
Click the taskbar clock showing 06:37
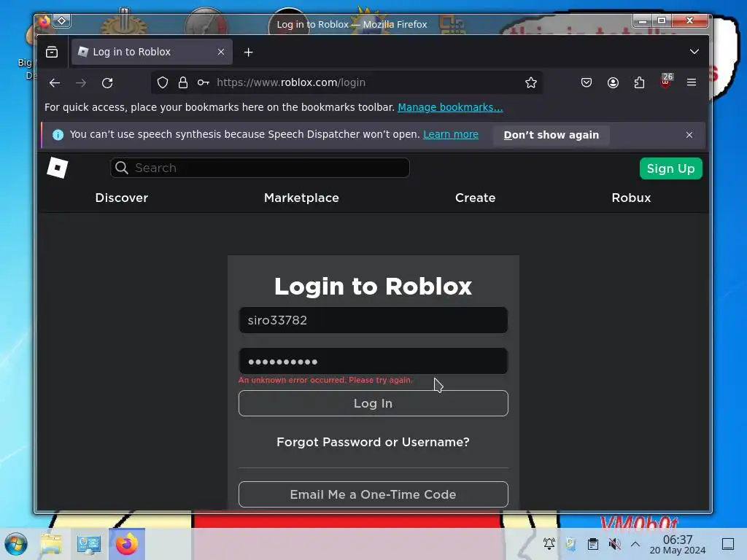point(678,544)
